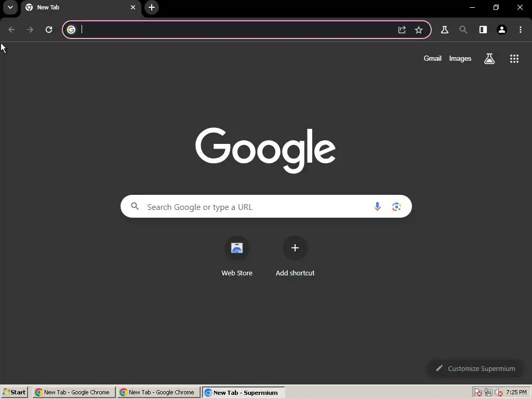Open the Web Store shortcut
This screenshot has width=532, height=399.
237,256
